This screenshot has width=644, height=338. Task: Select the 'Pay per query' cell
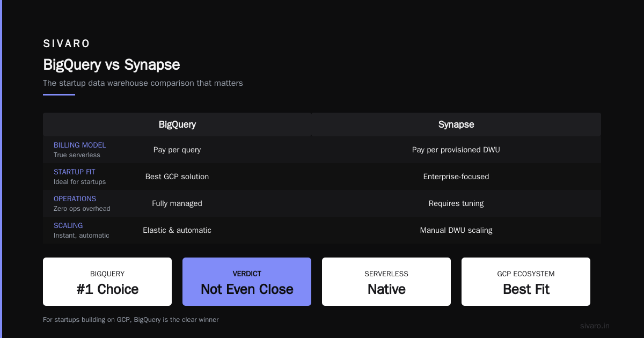(177, 150)
